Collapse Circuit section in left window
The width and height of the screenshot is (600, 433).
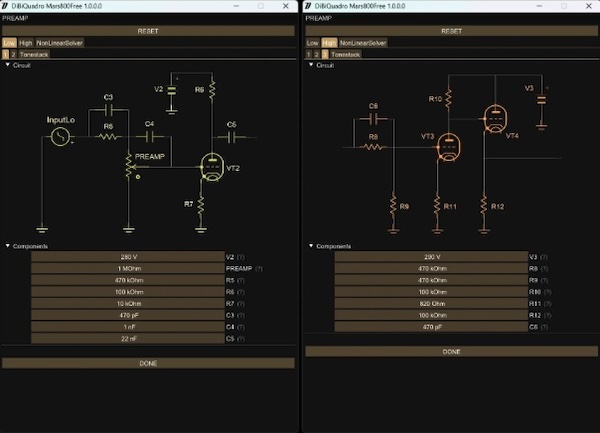click(x=8, y=65)
